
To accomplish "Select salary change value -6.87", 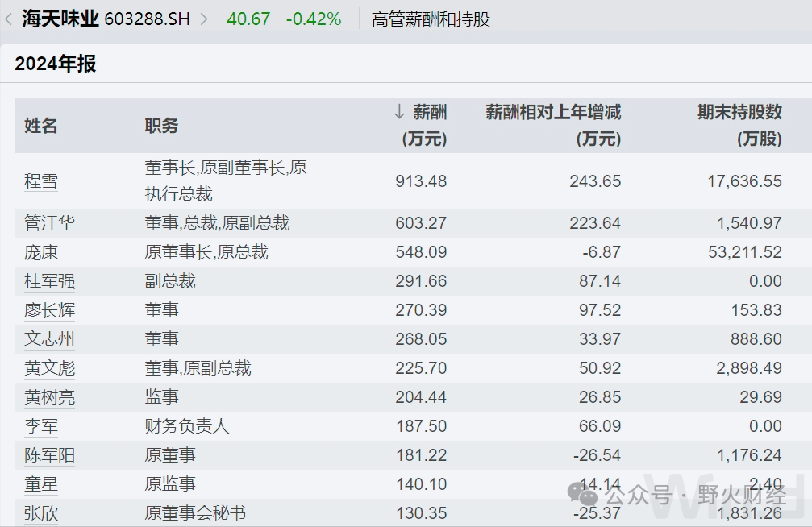I will click(x=602, y=252).
